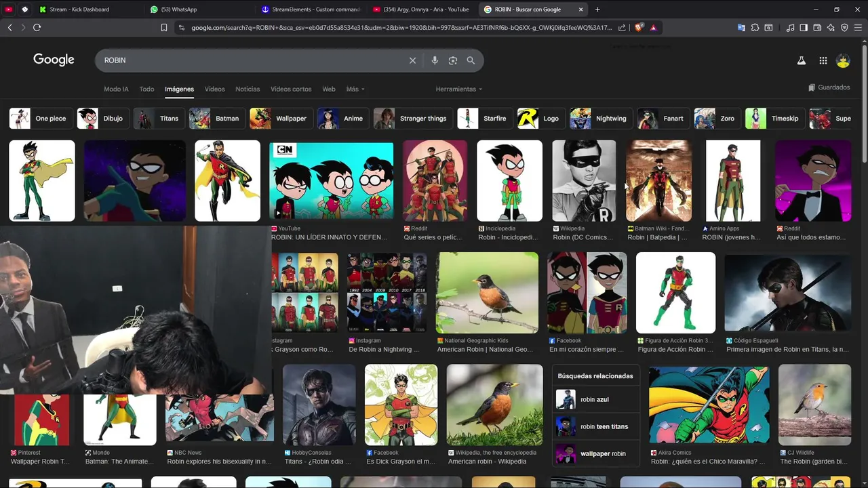Image resolution: width=868 pixels, height=488 pixels.
Task: Click into the ROBIN search input field
Action: (251, 60)
